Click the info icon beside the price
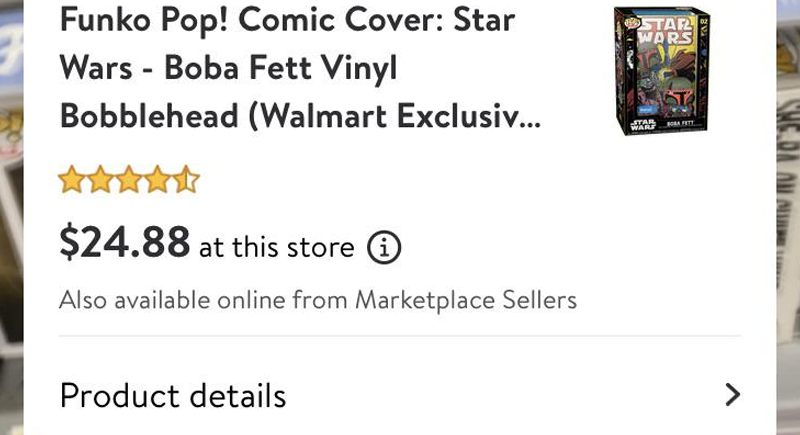The height and width of the screenshot is (435, 800). pos(385,247)
